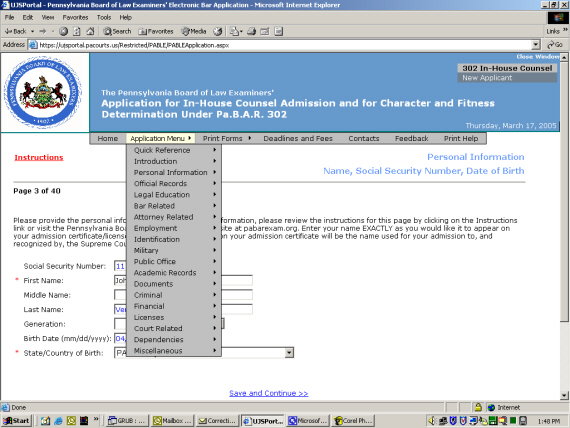Select Criminal menu entry
The height and width of the screenshot is (428, 570).
[174, 295]
